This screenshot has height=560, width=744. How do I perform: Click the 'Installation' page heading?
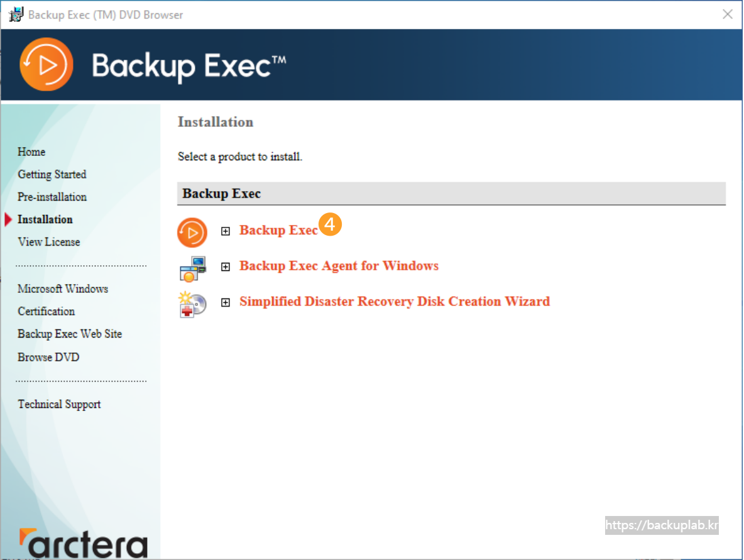tap(216, 122)
